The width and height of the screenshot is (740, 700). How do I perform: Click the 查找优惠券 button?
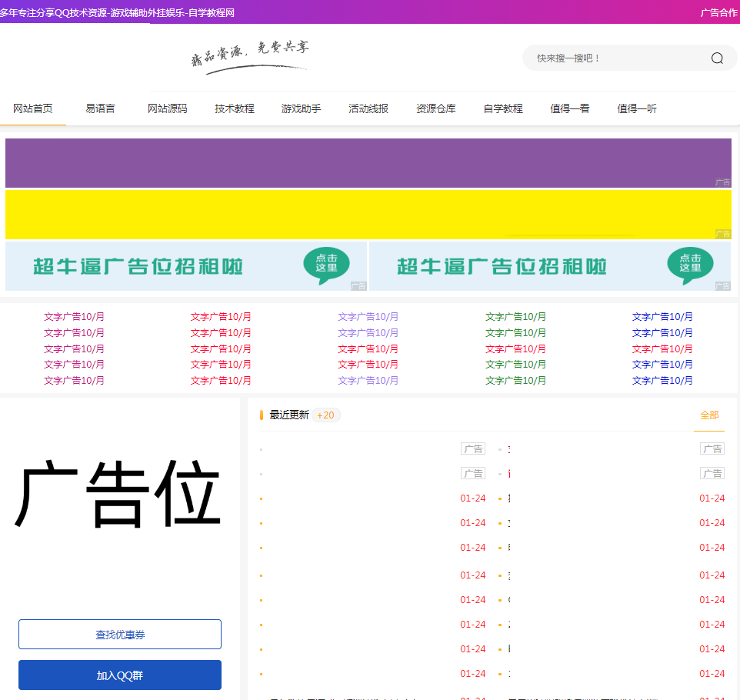click(119, 634)
